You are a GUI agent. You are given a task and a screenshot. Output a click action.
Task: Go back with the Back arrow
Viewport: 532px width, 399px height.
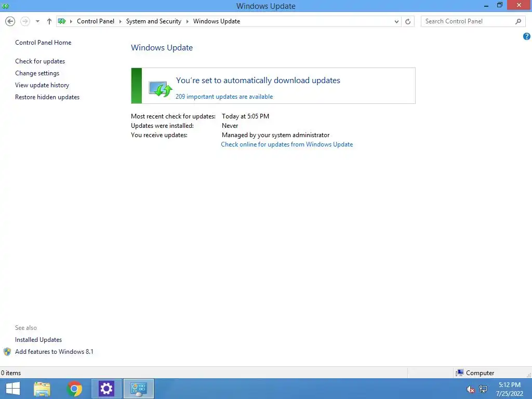click(10, 21)
